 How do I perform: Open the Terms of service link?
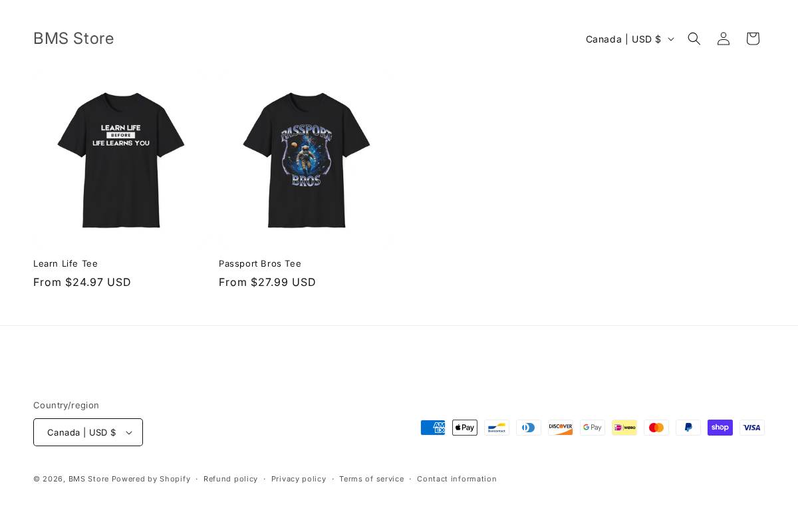point(372,479)
